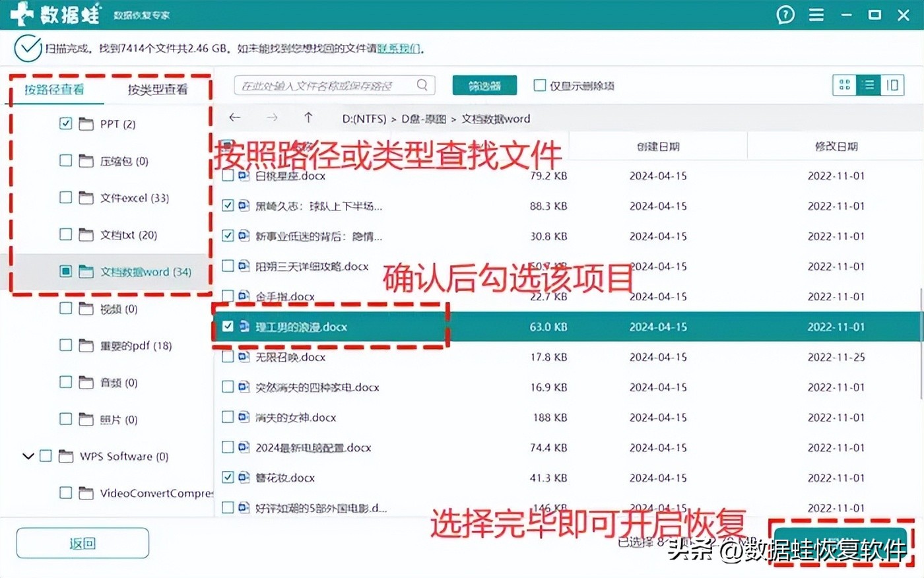This screenshot has width=924, height=578.
Task: Click the 视频 folder icon
Action: click(x=86, y=308)
